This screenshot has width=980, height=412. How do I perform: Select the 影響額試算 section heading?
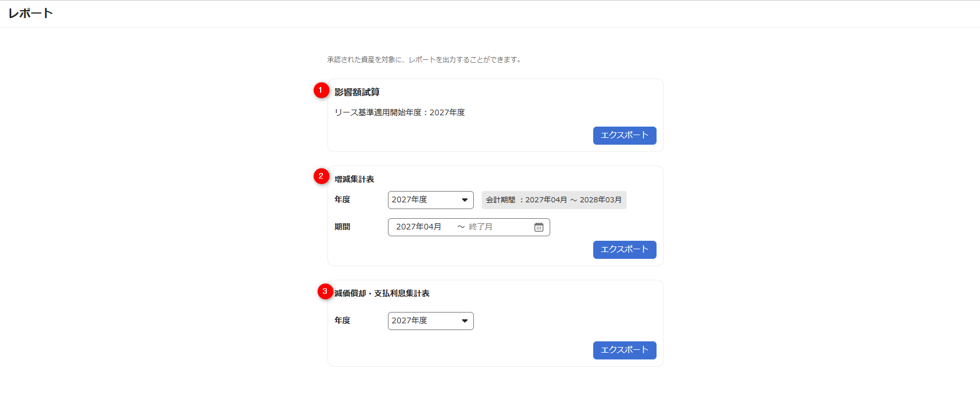[357, 92]
